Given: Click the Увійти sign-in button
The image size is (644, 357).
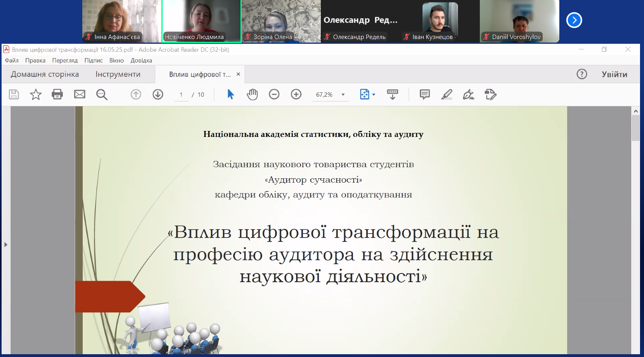Looking at the screenshot, I should tap(614, 74).
